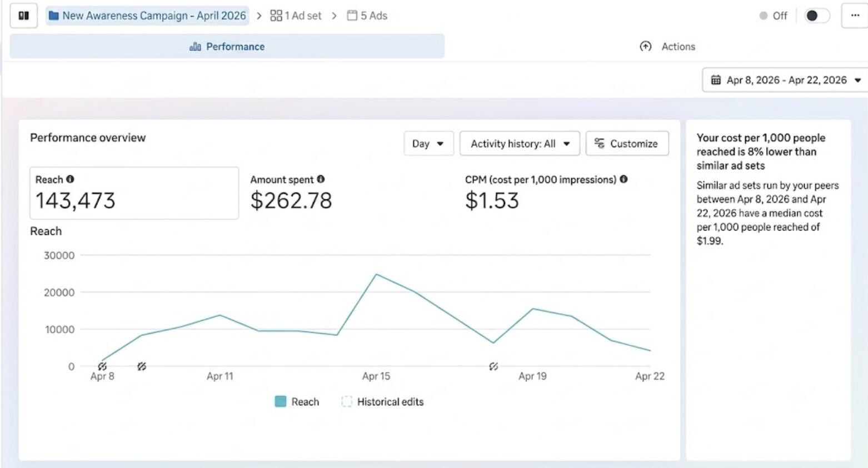Click the ads page icon
This screenshot has height=468, width=868.
352,16
